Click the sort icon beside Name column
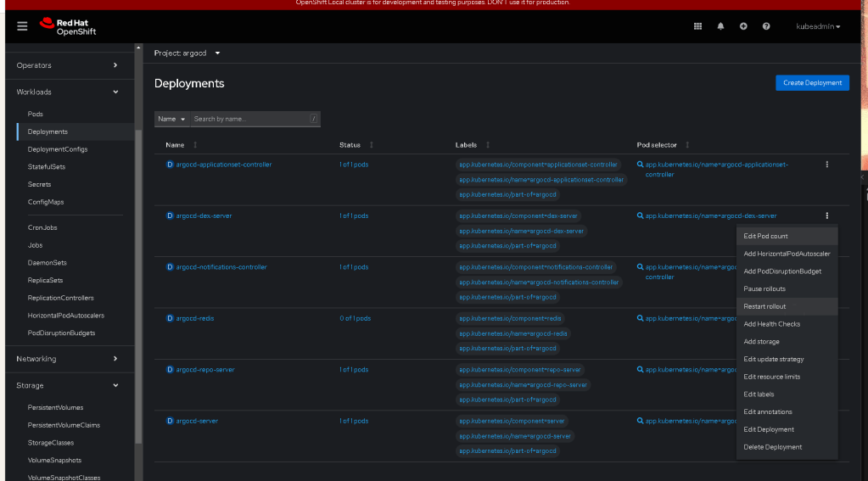This screenshot has height=481, width=868. (195, 145)
